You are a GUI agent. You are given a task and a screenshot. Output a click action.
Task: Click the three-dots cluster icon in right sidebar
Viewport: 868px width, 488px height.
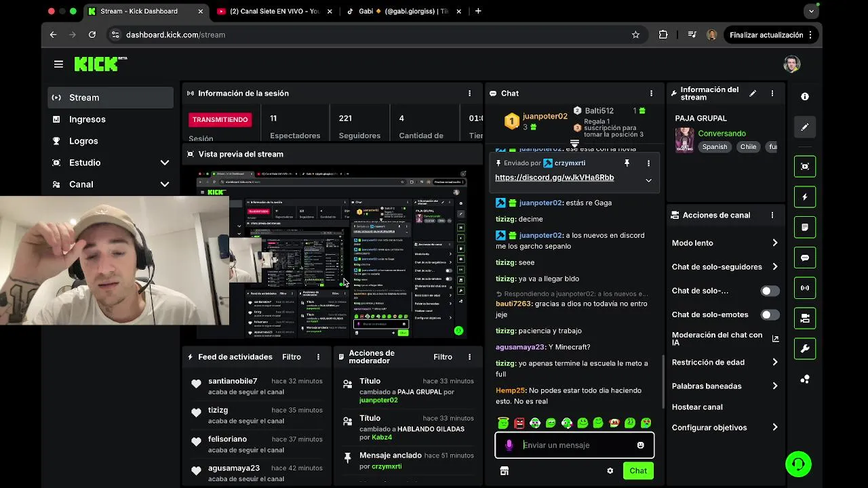point(805,380)
